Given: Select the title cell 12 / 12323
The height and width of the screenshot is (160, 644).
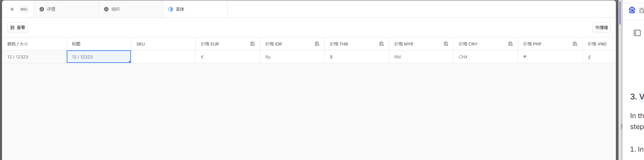Looking at the screenshot, I should point(99,57).
